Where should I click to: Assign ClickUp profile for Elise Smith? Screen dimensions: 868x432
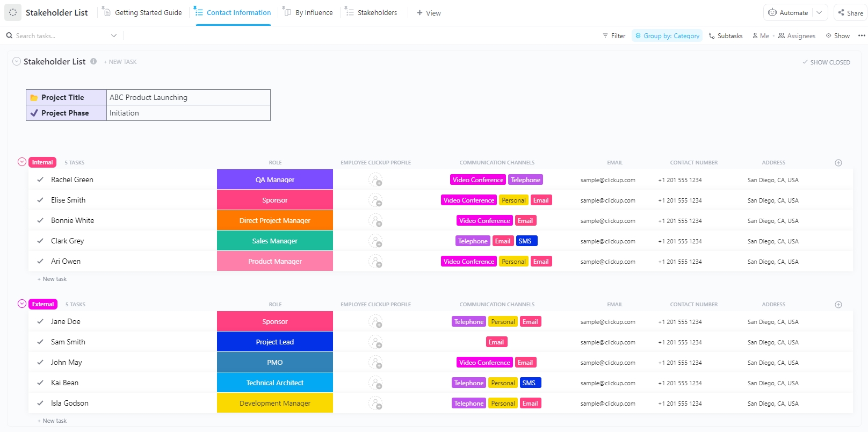pos(375,200)
